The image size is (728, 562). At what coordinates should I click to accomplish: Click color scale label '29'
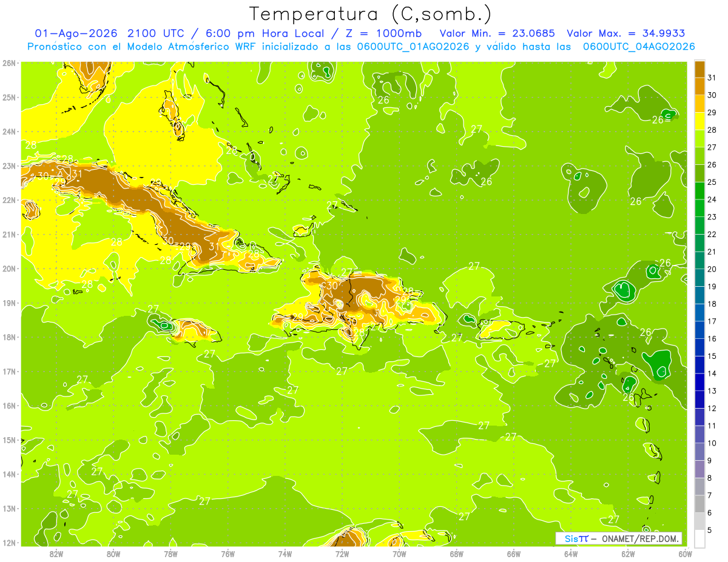(x=712, y=113)
